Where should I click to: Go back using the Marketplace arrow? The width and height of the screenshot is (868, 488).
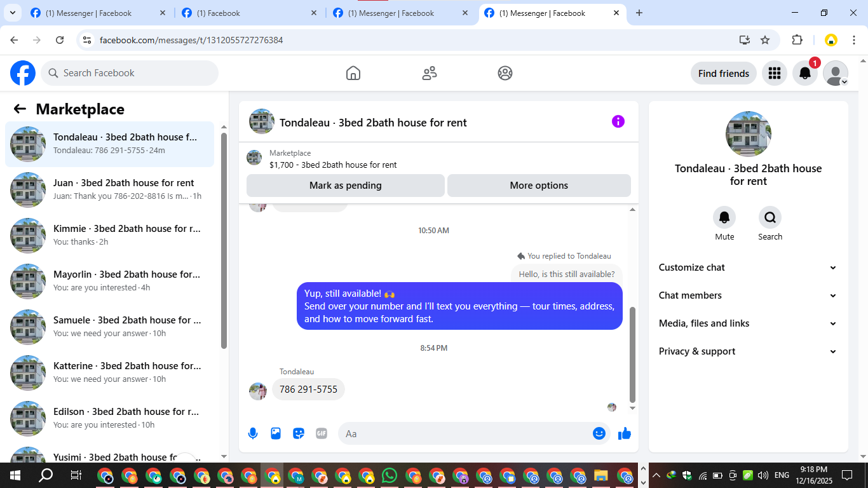20,109
